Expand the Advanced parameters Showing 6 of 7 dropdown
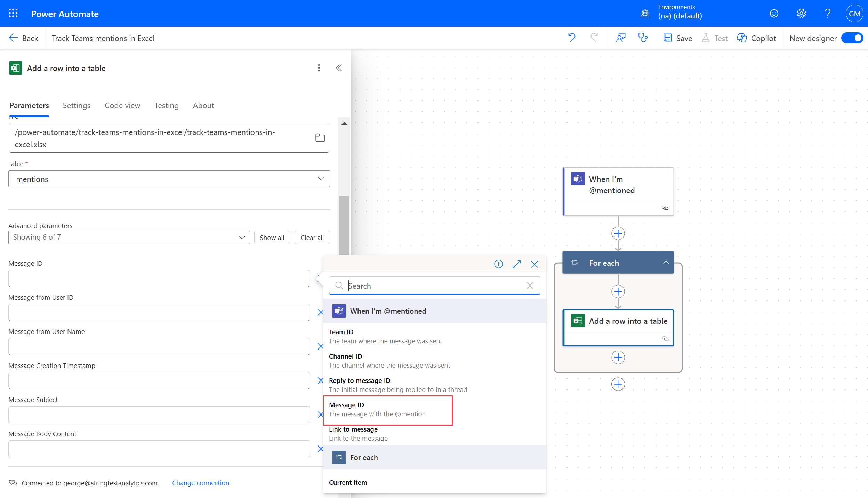 pos(129,238)
